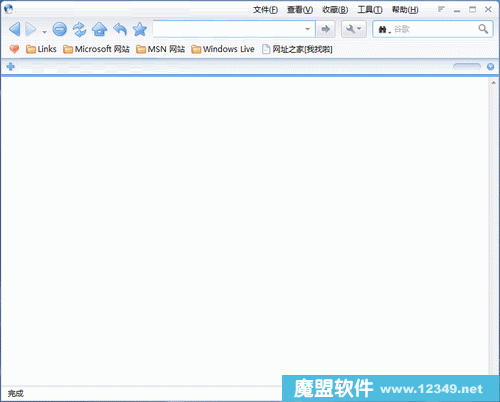Open favorites with the star icon
Image resolution: width=500 pixels, height=402 pixels.
point(140,29)
